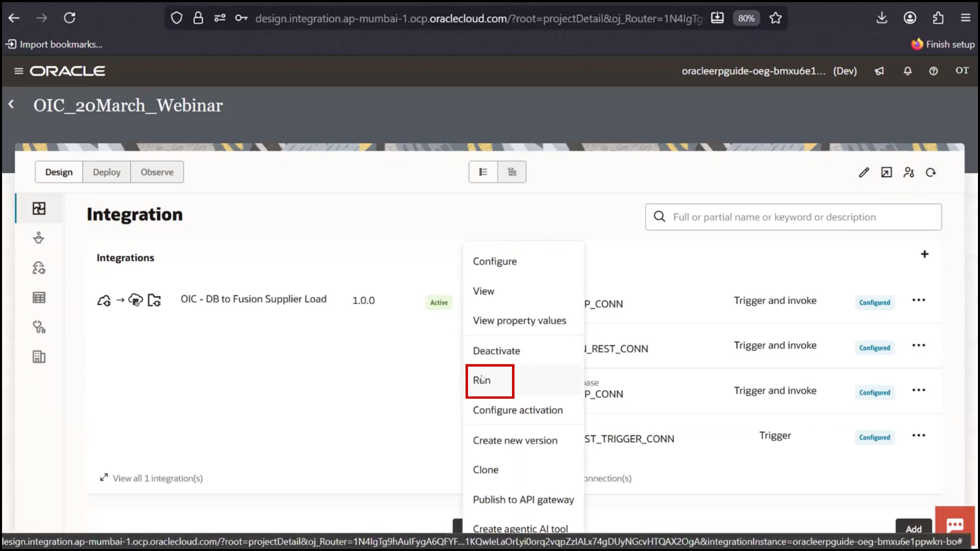This screenshot has width=980, height=551.
Task: Open the building icon in the sidebar
Action: coord(39,357)
